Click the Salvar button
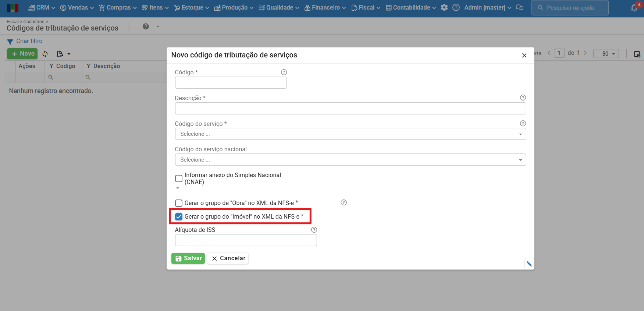644x311 pixels. 188,258
